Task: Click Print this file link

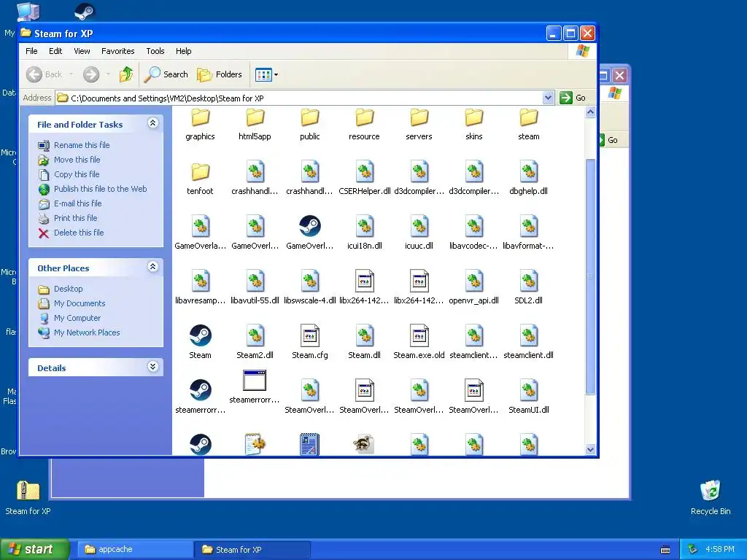Action: tap(75, 218)
